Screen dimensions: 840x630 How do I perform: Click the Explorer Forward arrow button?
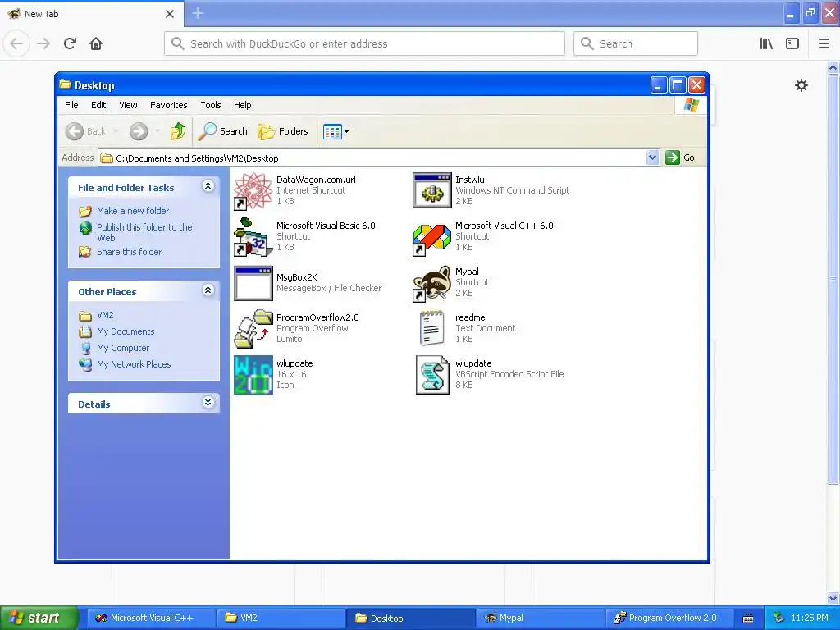pyautogui.click(x=139, y=131)
